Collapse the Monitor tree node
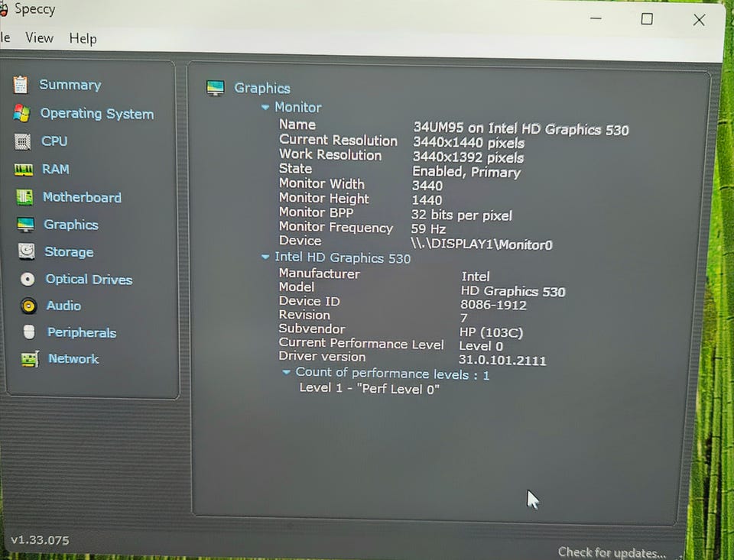The height and width of the screenshot is (560, 734). (x=265, y=107)
